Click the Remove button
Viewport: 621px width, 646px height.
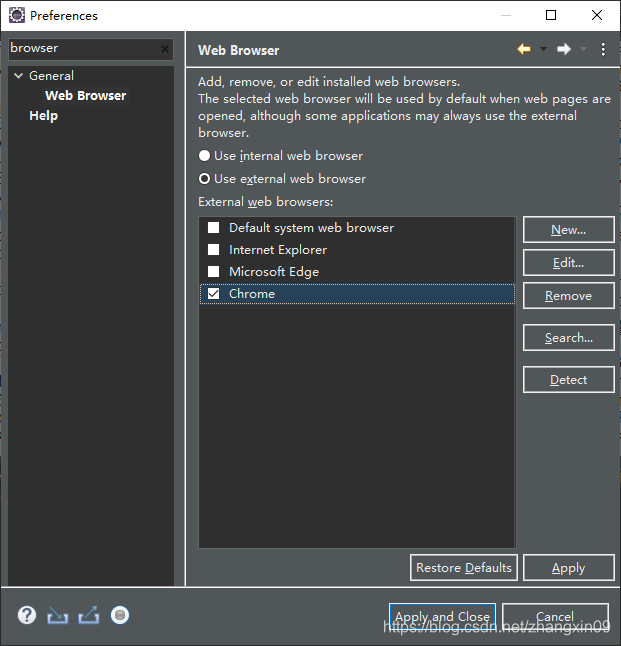click(569, 295)
